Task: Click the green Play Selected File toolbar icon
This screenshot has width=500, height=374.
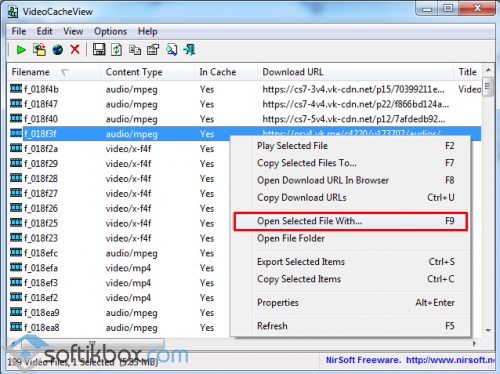Action: (21, 50)
